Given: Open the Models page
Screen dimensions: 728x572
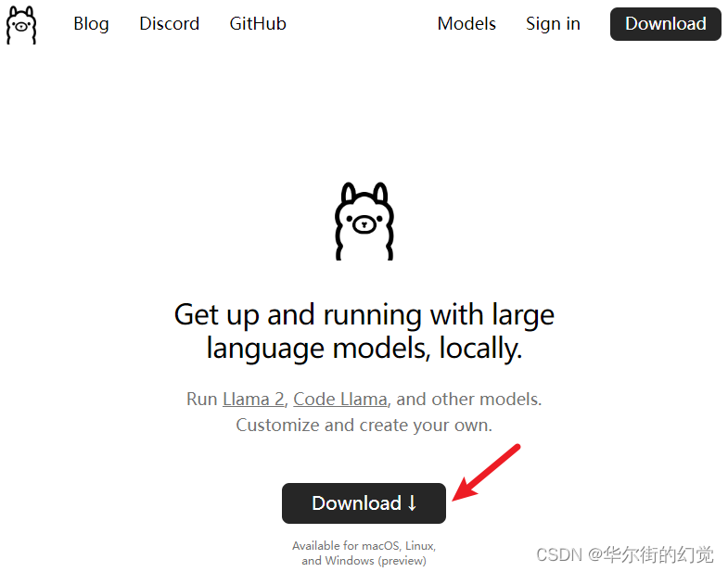Looking at the screenshot, I should coord(466,24).
